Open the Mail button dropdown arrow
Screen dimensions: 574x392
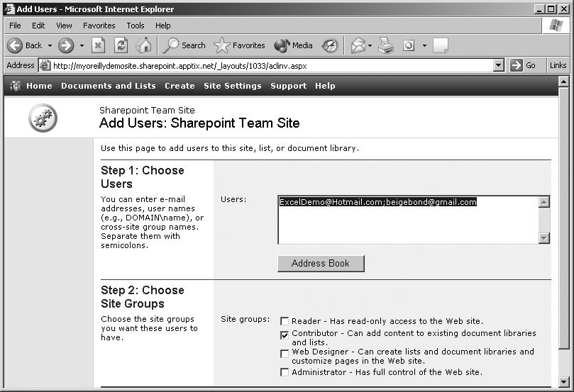(x=370, y=45)
